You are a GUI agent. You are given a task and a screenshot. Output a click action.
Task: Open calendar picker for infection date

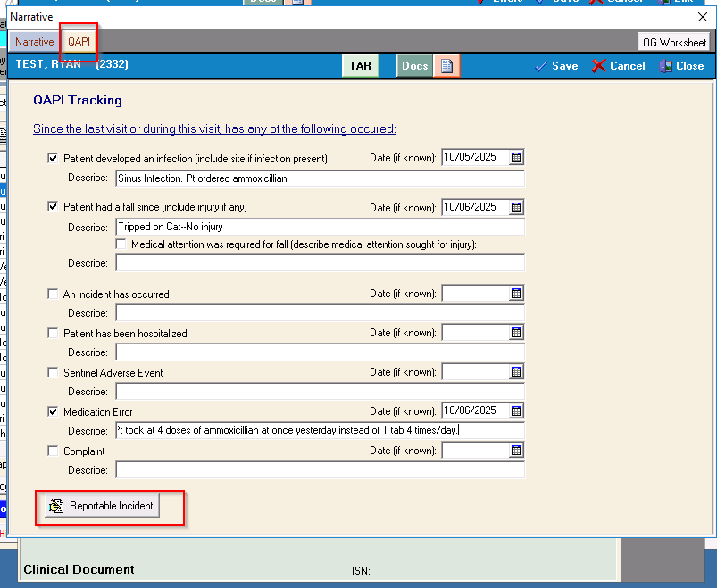(x=516, y=158)
